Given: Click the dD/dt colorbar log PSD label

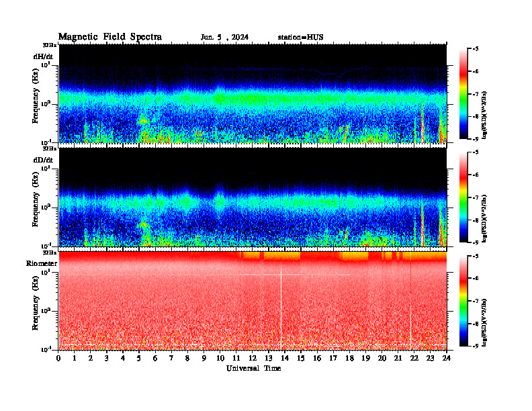Looking at the screenshot, I should [x=485, y=218].
